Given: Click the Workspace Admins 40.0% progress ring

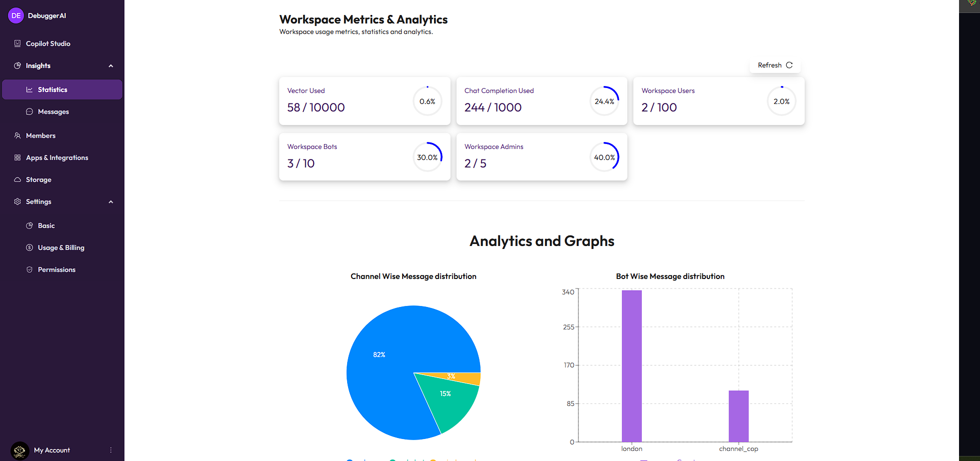Looking at the screenshot, I should coord(604,157).
